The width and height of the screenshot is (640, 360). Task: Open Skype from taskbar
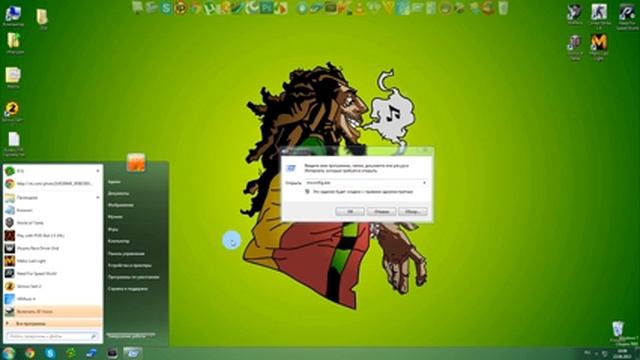click(x=50, y=353)
